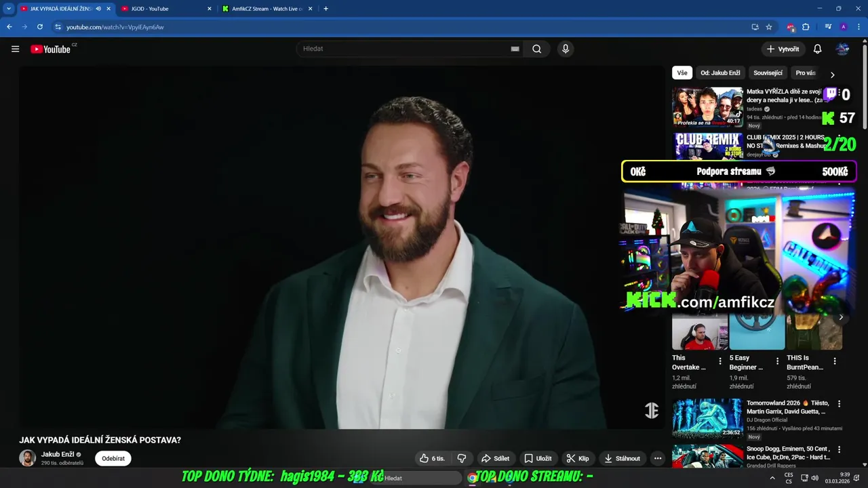Open 'Snoop Dogg, Eminem, 50 Cent' video title
868x488 pixels.
pos(788,453)
